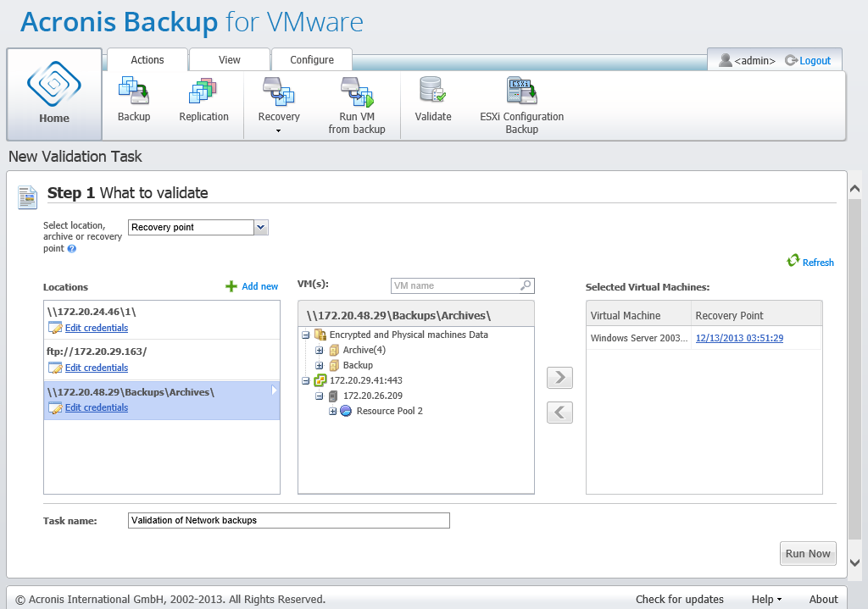
Task: Edit credentials for \\172.20.24.46\1\
Action: pos(97,328)
